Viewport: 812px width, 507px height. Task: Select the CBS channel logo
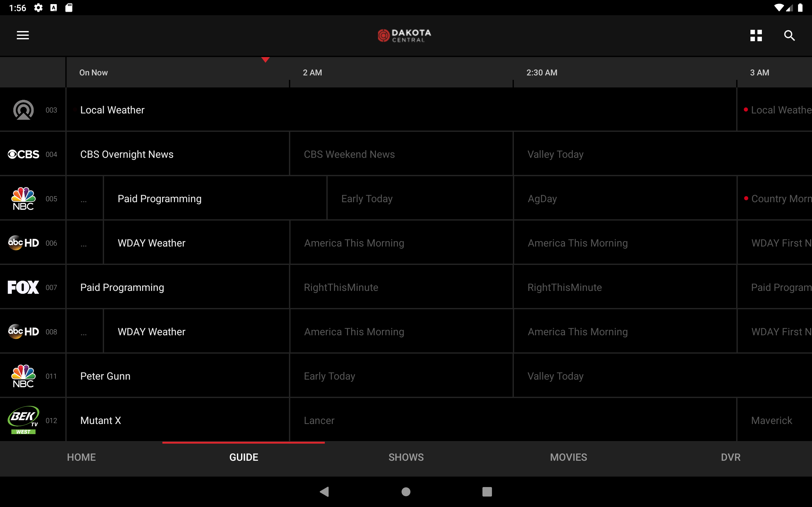[22, 154]
